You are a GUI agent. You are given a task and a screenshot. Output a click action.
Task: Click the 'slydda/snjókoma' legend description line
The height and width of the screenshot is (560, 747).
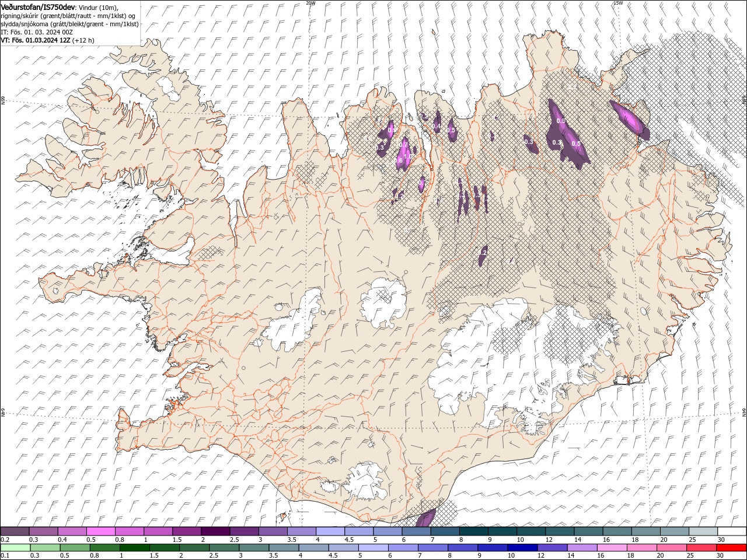pos(69,24)
